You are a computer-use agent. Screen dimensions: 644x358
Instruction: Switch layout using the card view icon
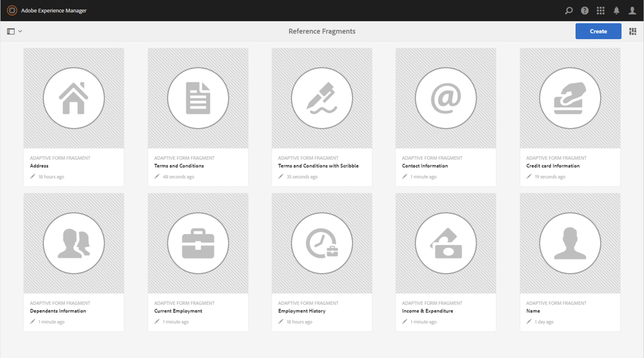(x=633, y=31)
